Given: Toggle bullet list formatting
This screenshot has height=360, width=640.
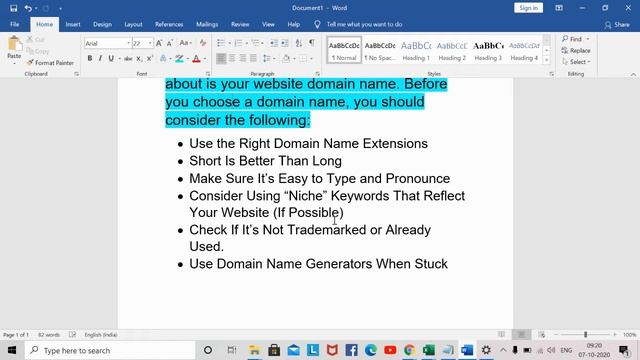Looking at the screenshot, I should (x=221, y=43).
